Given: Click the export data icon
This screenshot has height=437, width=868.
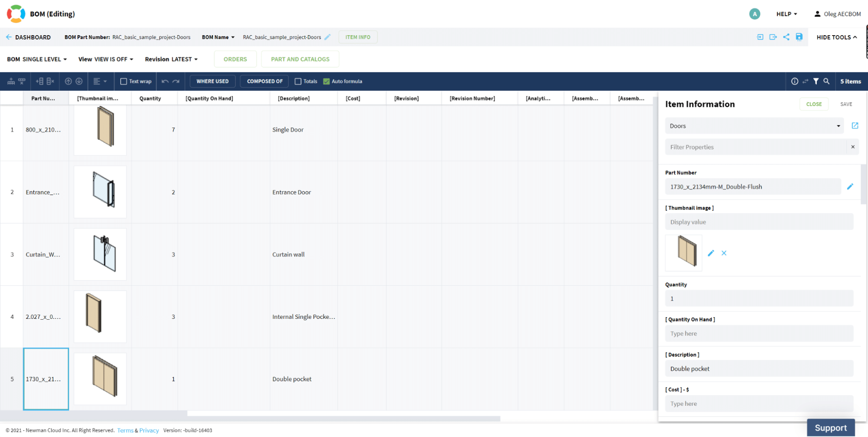Looking at the screenshot, I should pos(773,37).
